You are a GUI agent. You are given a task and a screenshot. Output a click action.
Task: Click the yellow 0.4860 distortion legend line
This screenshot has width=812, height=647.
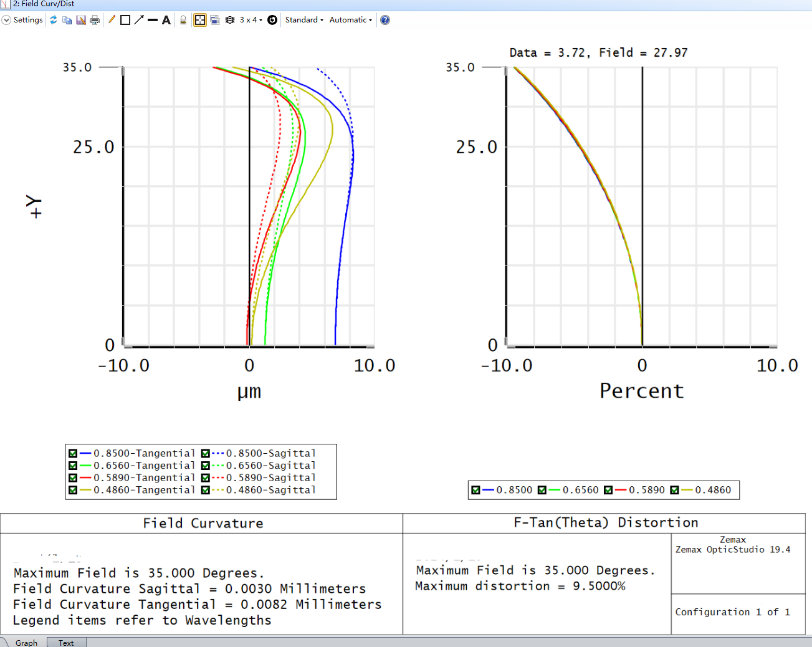tap(687, 490)
